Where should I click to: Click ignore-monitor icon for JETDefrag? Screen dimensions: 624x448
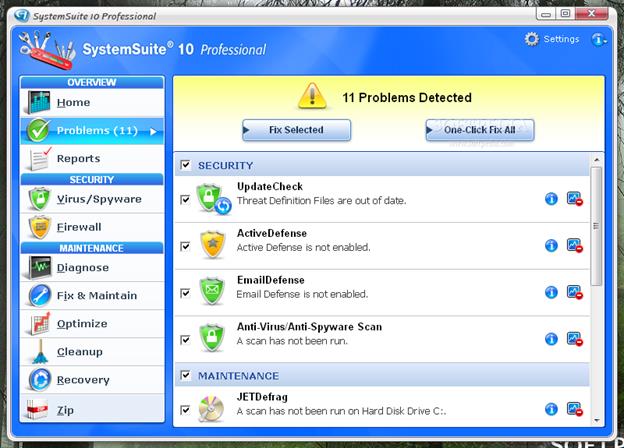575,409
